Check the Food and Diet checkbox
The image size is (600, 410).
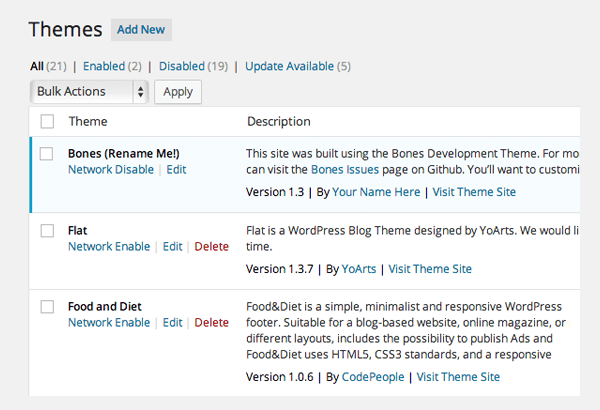[47, 307]
